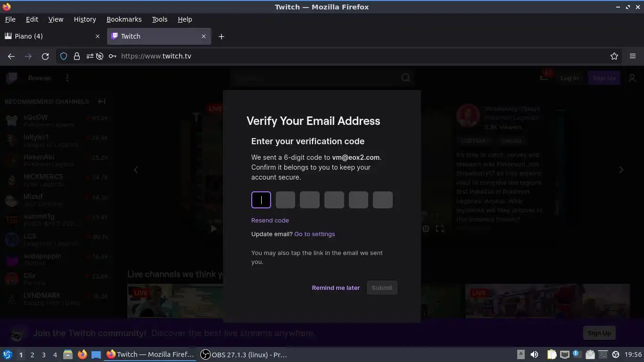Open the History menu

(85, 19)
